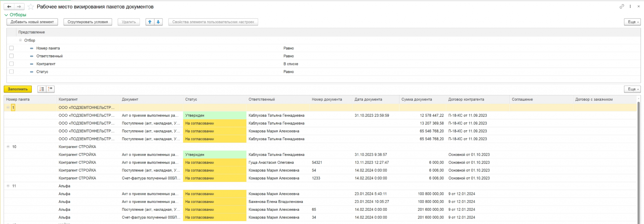Add this page to favorites with star
This screenshot has width=644, height=224.
(31, 7)
